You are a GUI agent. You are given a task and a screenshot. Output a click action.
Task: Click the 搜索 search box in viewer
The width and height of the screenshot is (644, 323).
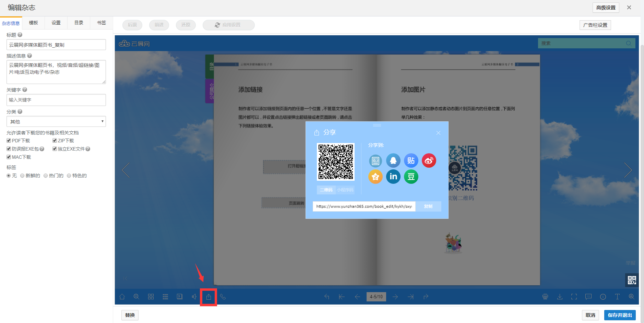(587, 43)
